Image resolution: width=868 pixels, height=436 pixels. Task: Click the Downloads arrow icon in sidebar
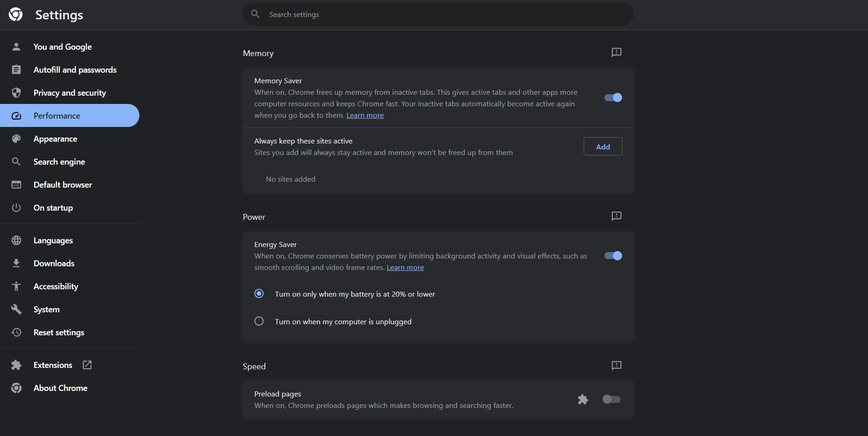coord(17,263)
